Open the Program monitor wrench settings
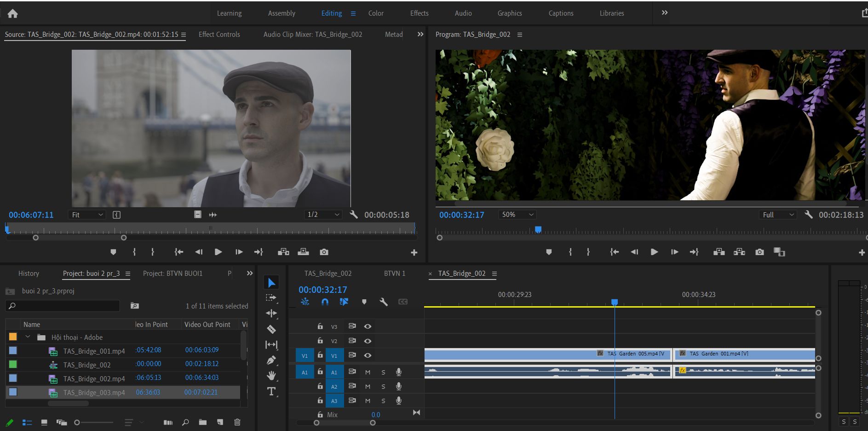Viewport: 868px width, 431px height. [x=809, y=215]
